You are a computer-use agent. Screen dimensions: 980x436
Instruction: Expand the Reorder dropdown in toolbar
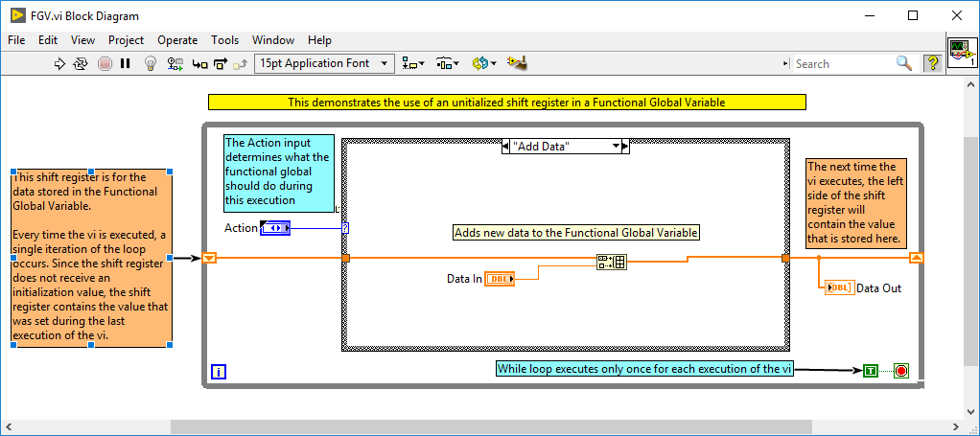click(483, 64)
